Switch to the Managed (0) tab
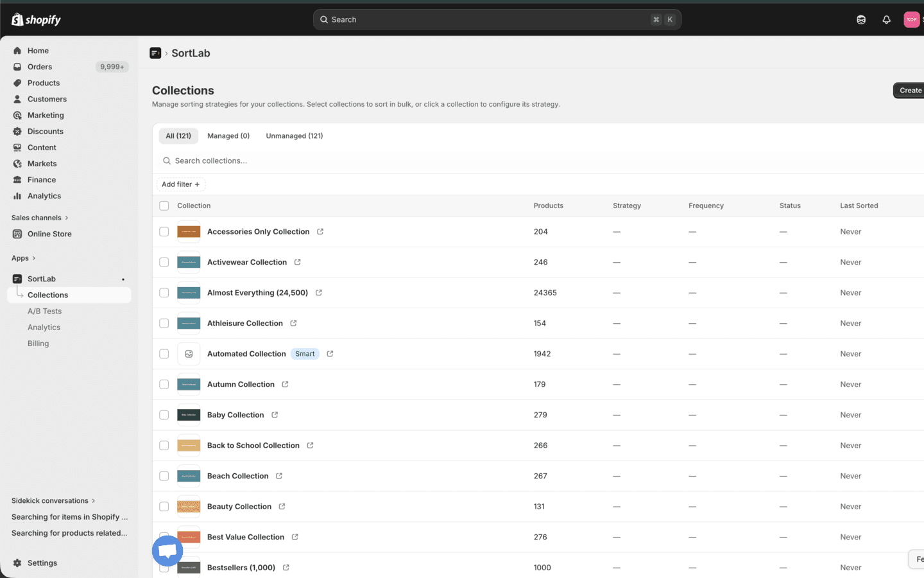 (x=228, y=136)
